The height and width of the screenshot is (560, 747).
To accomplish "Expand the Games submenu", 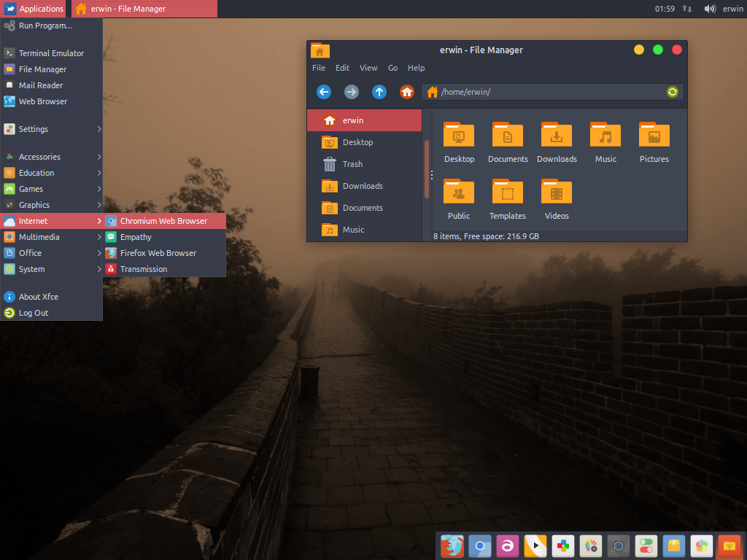I will tap(52, 189).
